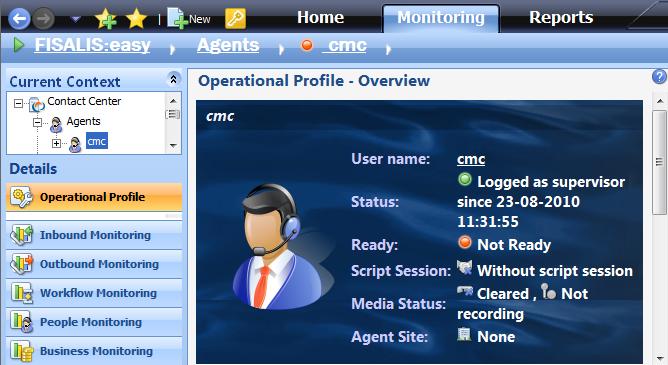Open the favorites star icon

click(x=136, y=18)
